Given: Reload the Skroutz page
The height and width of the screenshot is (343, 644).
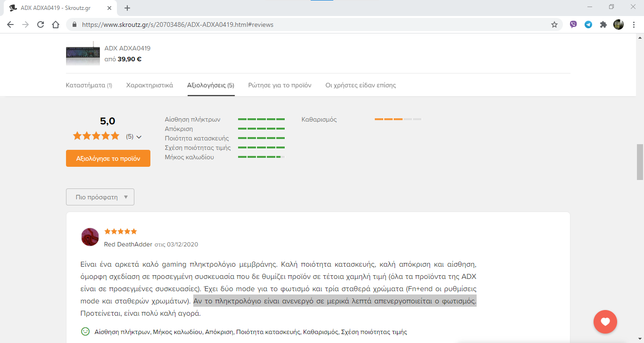Looking at the screenshot, I should [41, 24].
